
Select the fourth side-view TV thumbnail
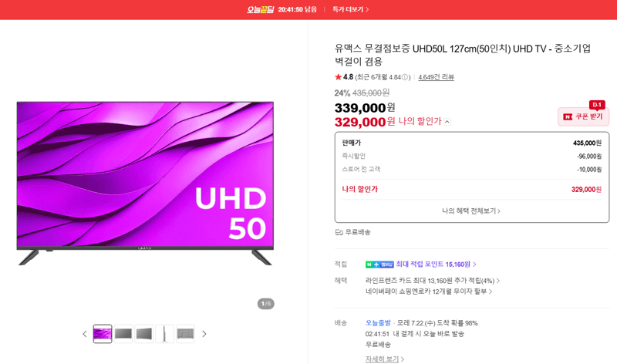tap(164, 334)
